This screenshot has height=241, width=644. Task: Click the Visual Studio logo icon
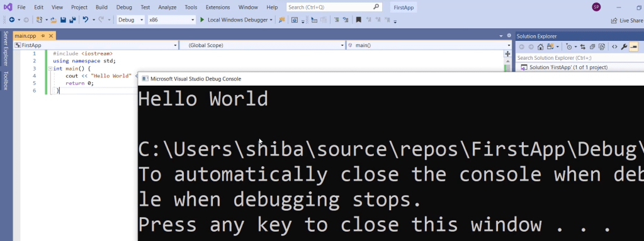click(8, 7)
